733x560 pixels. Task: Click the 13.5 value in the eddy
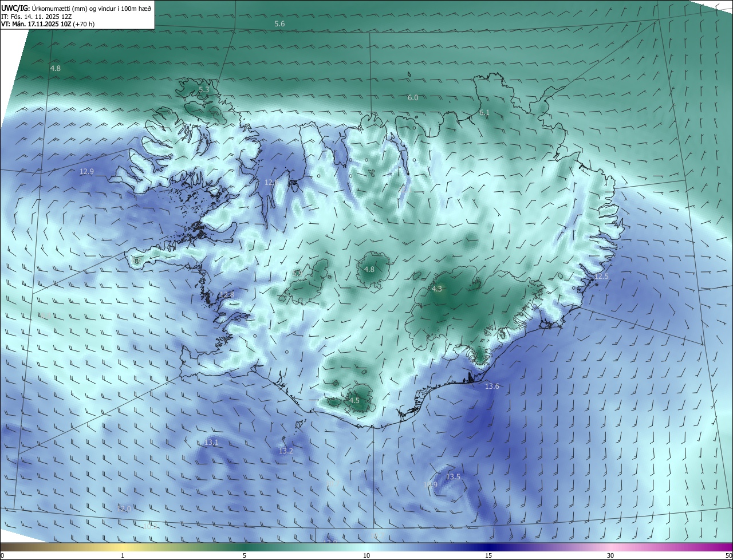453,477
